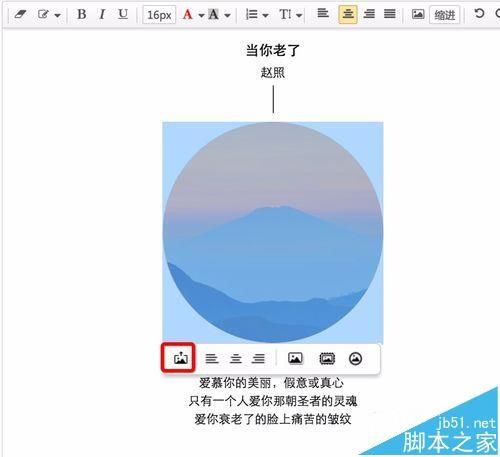Screen dimensions: 500x457
Task: Align text right in top toolbar
Action: (369, 14)
